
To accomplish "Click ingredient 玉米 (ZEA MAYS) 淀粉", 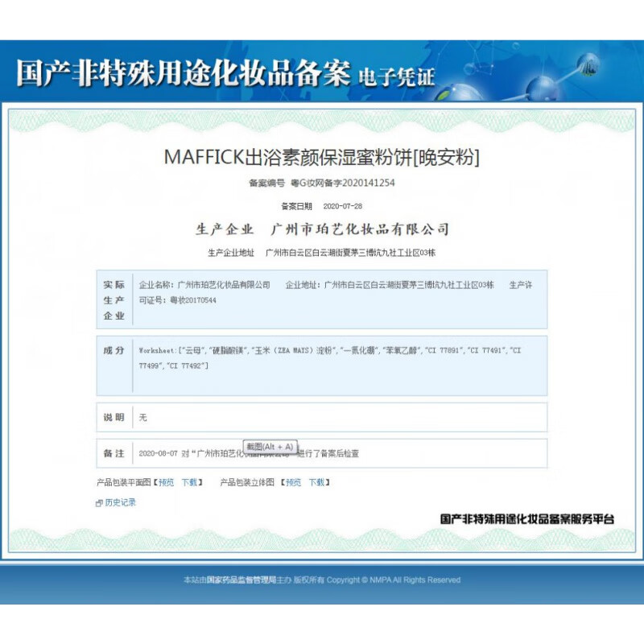I will pos(293,350).
